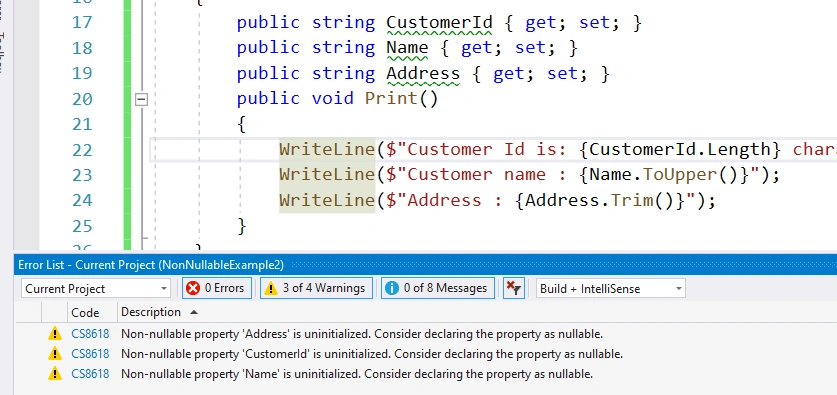
Task: Click the Name property identifier on line 18
Action: tap(407, 48)
